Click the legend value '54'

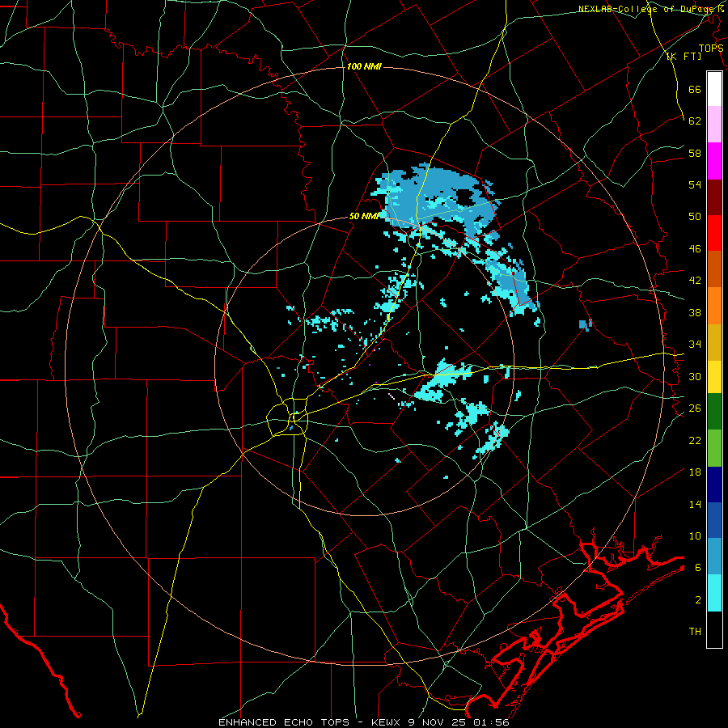pyautogui.click(x=695, y=184)
